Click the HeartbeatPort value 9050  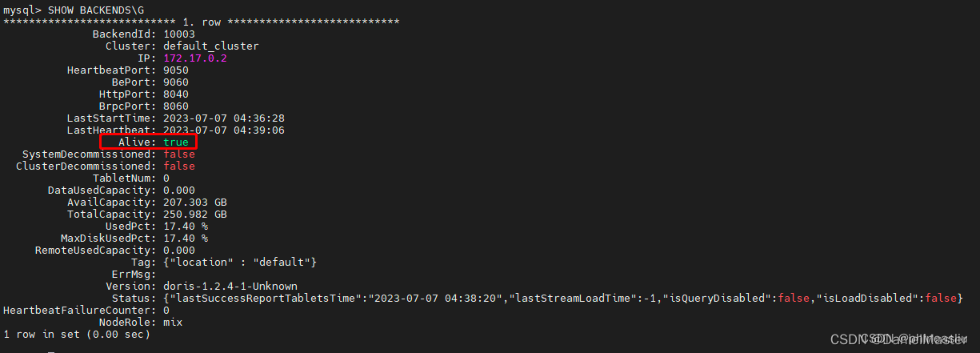point(175,70)
